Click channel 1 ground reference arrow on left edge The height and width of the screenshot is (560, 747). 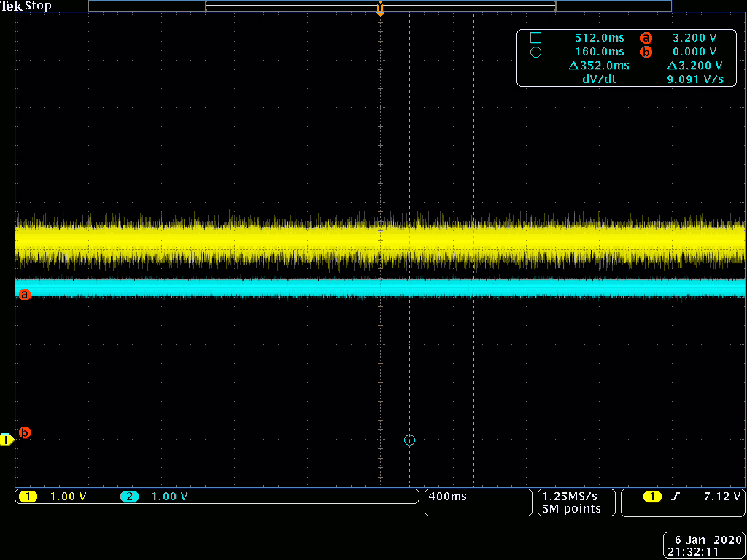(7, 440)
